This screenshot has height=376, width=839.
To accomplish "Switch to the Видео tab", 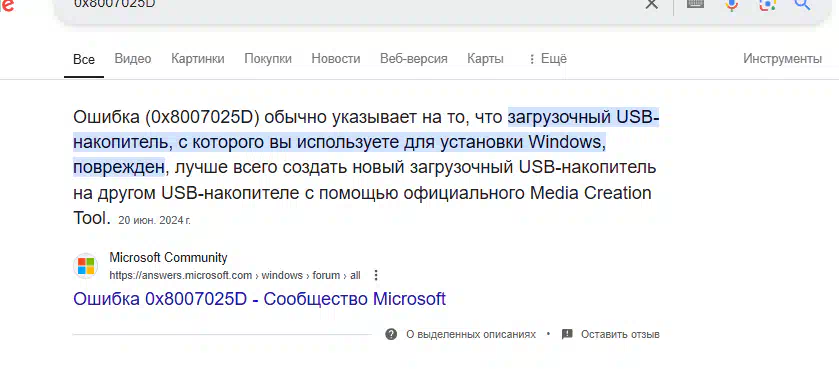I will tap(133, 58).
